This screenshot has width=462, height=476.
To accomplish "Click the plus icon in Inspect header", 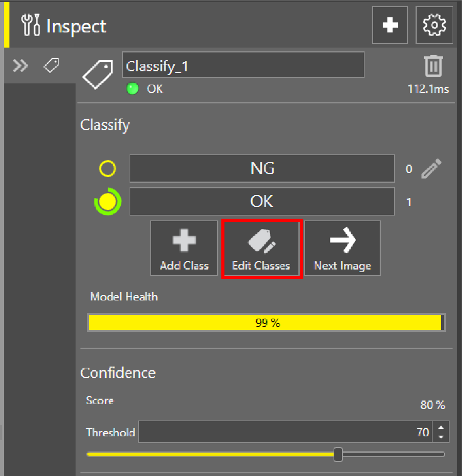I will 390,25.
